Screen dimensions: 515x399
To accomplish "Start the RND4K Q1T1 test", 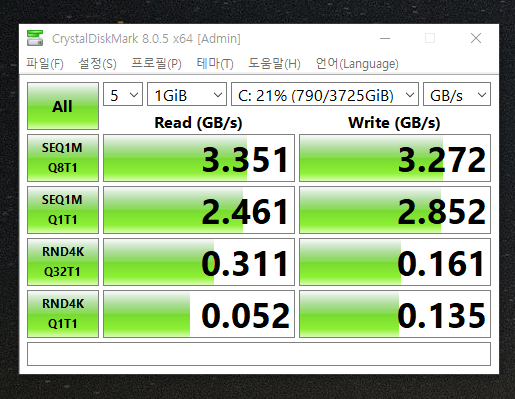I will point(63,314).
